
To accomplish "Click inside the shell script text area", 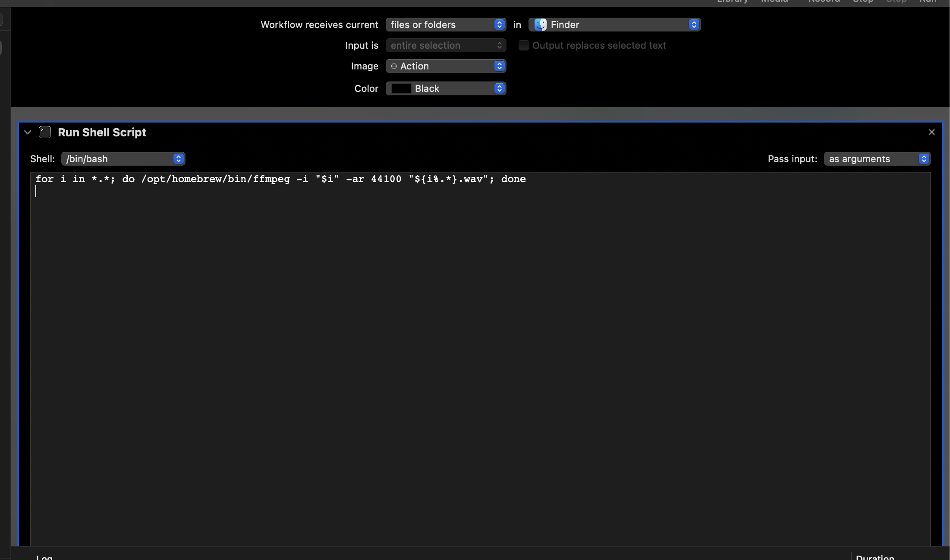I will (x=475, y=345).
